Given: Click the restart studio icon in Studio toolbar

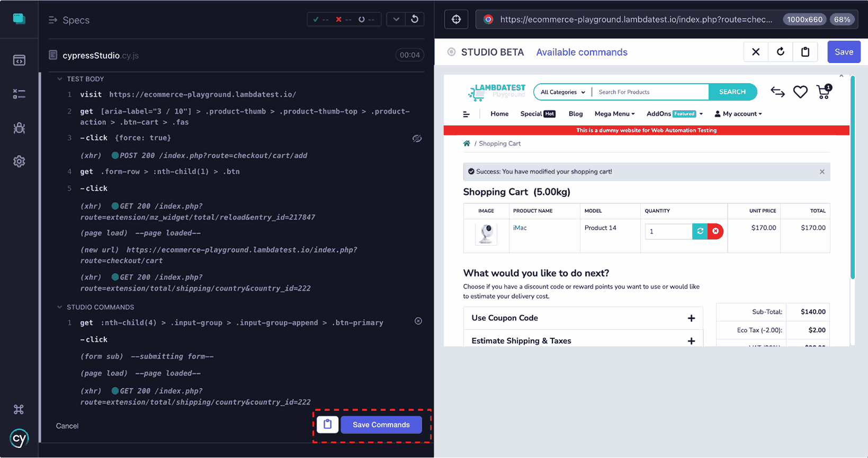Looking at the screenshot, I should [780, 52].
